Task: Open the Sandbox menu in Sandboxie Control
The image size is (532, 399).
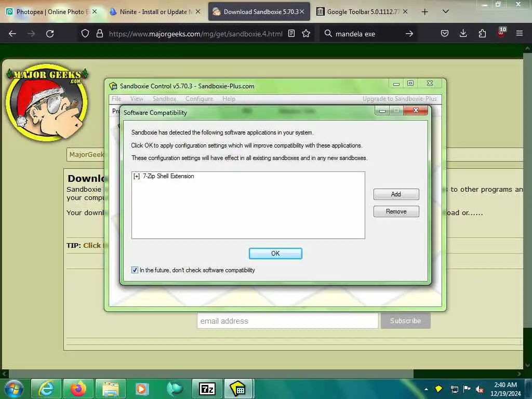Action: pyautogui.click(x=164, y=99)
